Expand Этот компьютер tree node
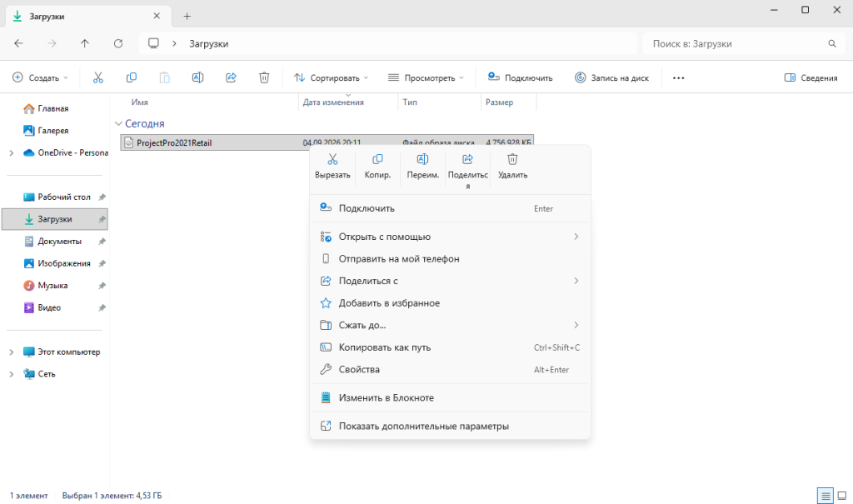The image size is (853, 504). 12,352
